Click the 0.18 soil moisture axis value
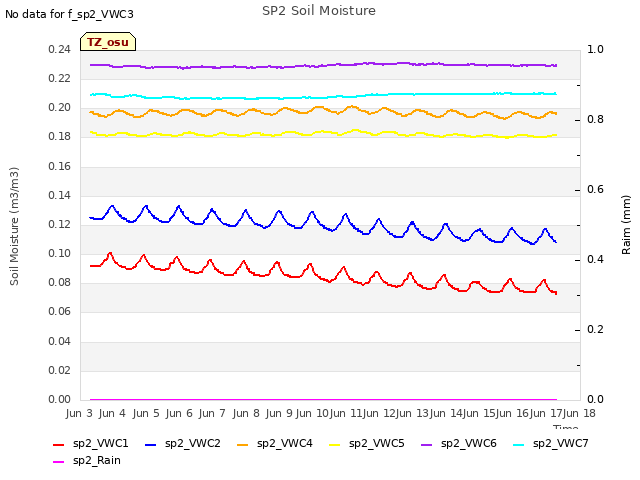The image size is (640, 480). tap(60, 137)
